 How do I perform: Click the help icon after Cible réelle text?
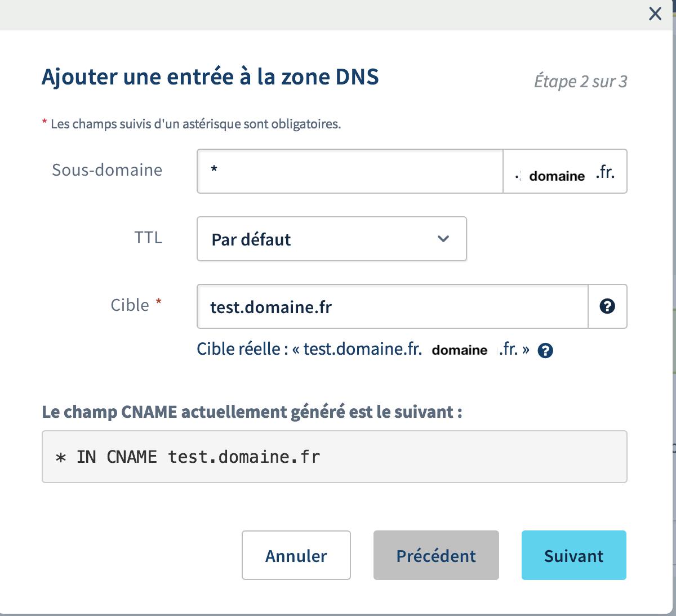click(x=545, y=351)
